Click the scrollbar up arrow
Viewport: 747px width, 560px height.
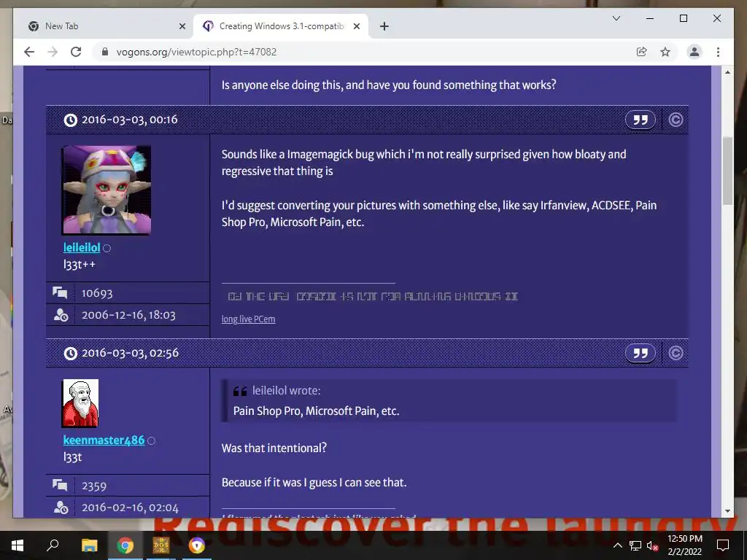pos(727,72)
